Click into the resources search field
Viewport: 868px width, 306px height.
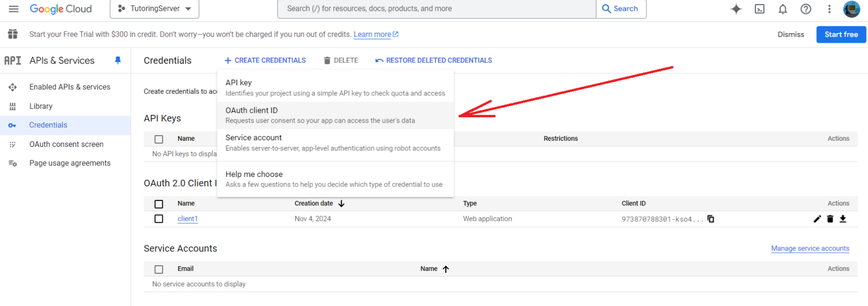437,9
